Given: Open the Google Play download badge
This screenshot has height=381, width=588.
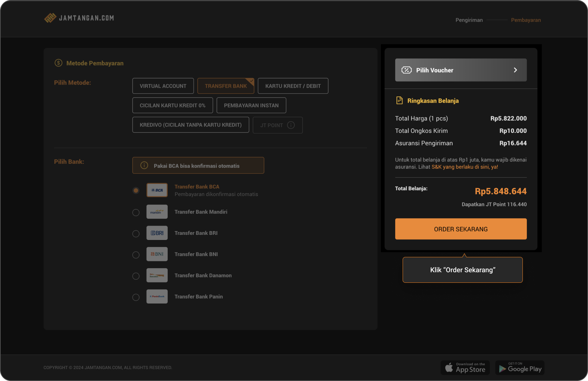Looking at the screenshot, I should click(520, 368).
